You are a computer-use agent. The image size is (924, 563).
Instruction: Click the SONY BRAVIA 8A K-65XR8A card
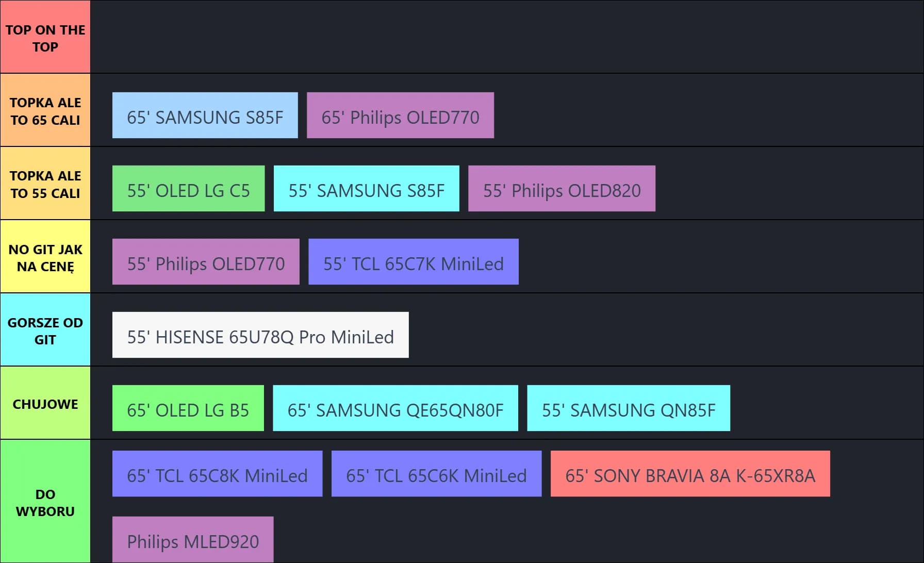pyautogui.click(x=690, y=474)
